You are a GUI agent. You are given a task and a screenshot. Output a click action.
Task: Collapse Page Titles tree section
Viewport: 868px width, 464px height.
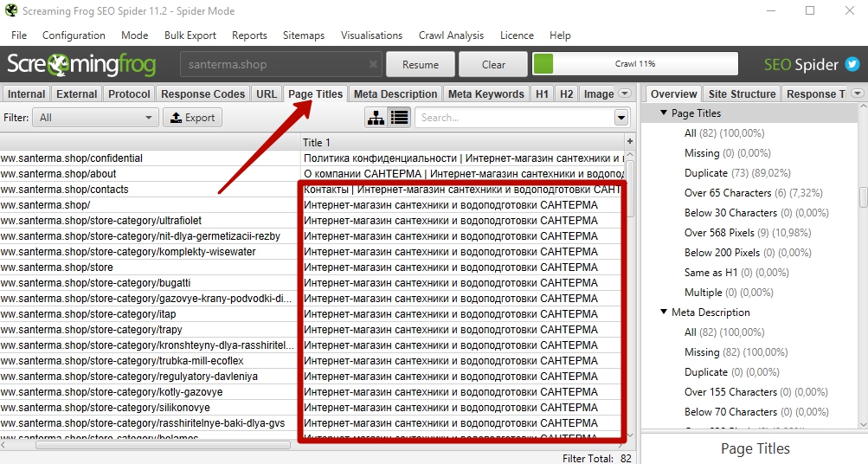[663, 113]
